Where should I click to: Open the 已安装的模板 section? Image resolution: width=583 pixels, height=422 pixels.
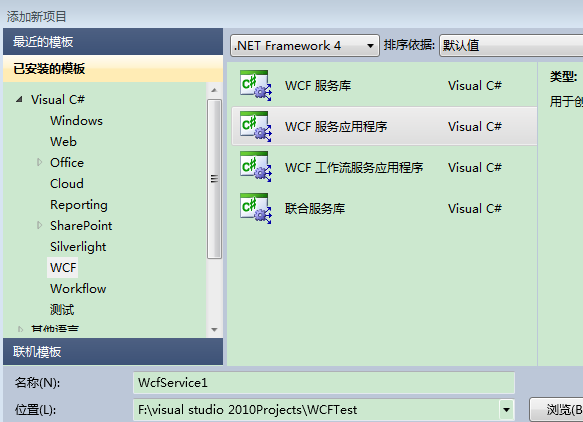[113, 68]
